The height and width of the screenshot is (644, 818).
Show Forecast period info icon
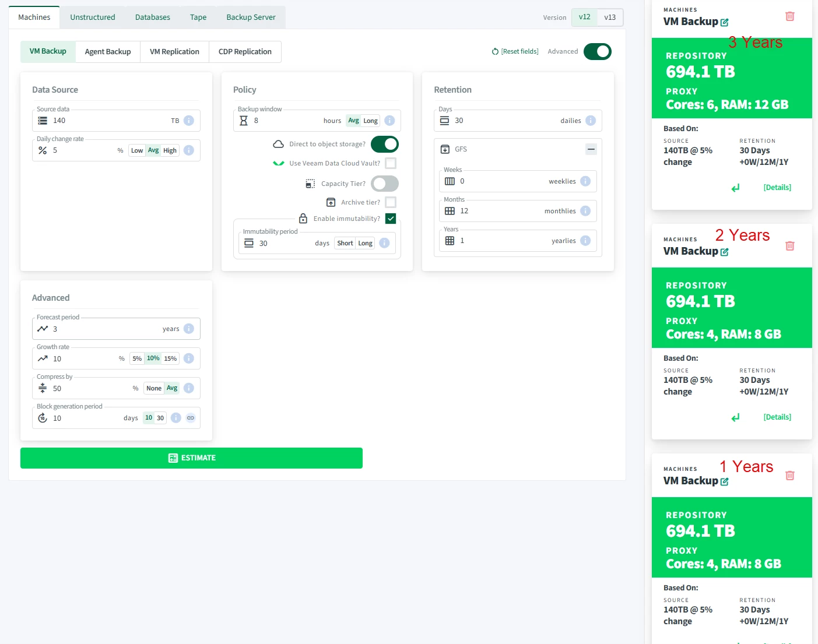[189, 329]
